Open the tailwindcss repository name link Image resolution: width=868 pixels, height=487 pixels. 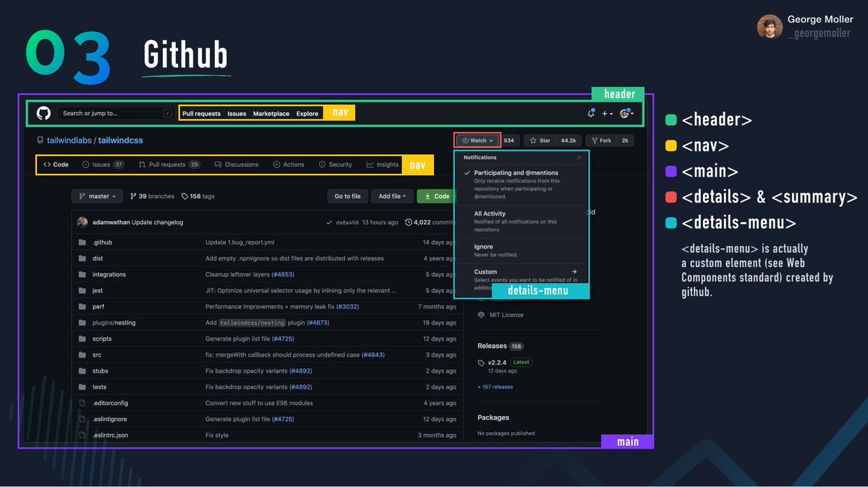[x=120, y=140]
